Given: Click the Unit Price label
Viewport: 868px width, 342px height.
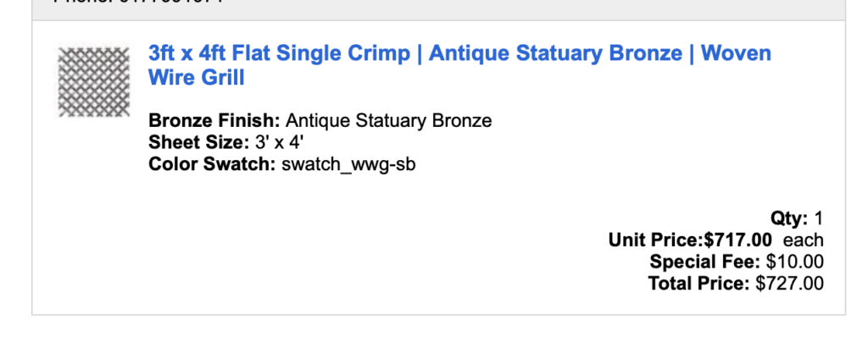Looking at the screenshot, I should [x=656, y=240].
